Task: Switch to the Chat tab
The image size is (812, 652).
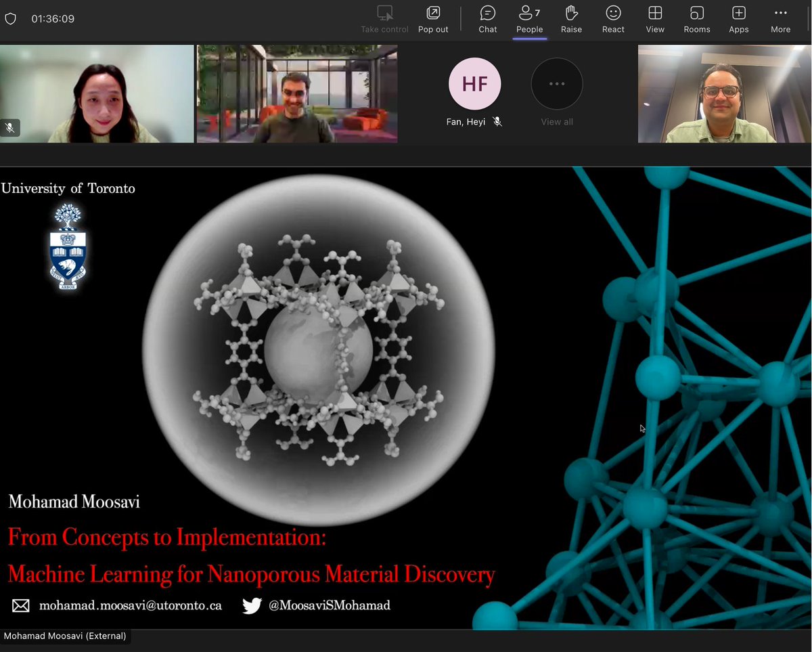Action: [487, 18]
